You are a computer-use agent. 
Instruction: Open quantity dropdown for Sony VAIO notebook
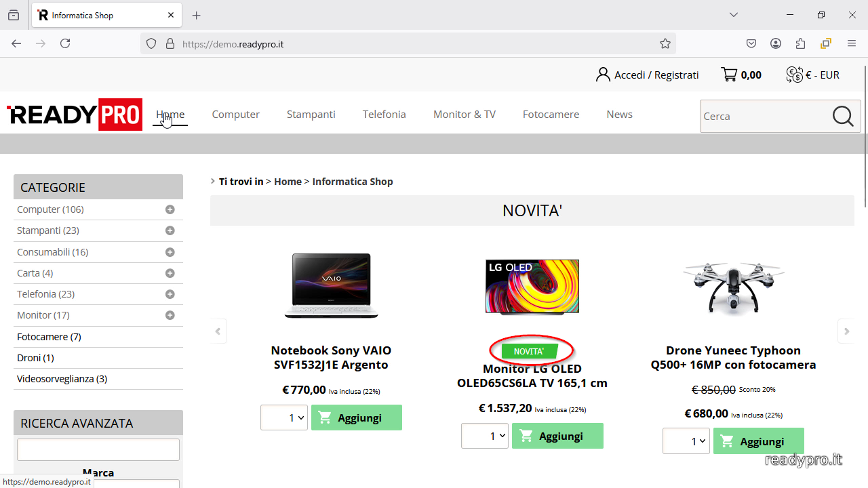click(284, 418)
